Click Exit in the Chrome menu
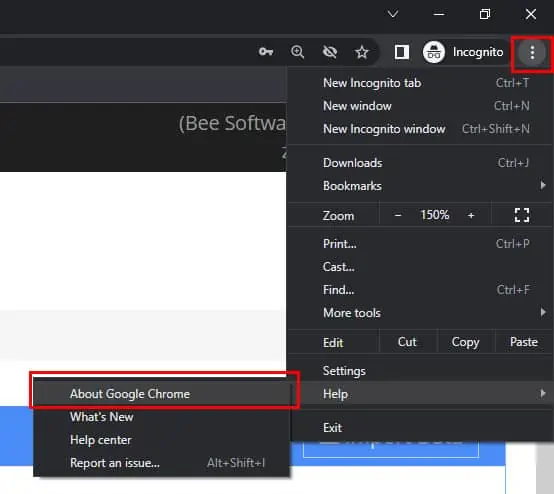Image resolution: width=554 pixels, height=494 pixels. tap(420, 428)
